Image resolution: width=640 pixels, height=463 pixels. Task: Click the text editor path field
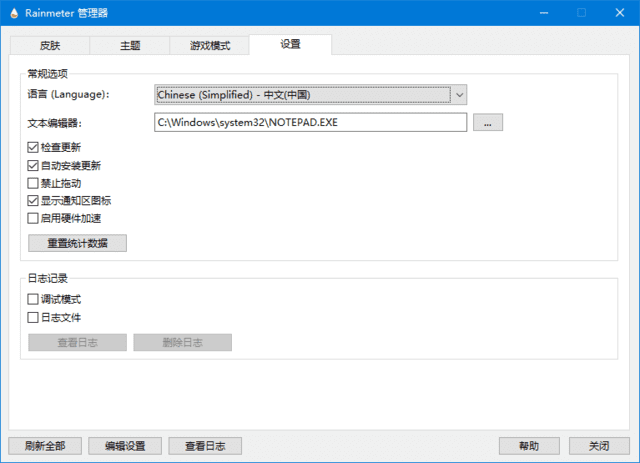pyautogui.click(x=310, y=123)
